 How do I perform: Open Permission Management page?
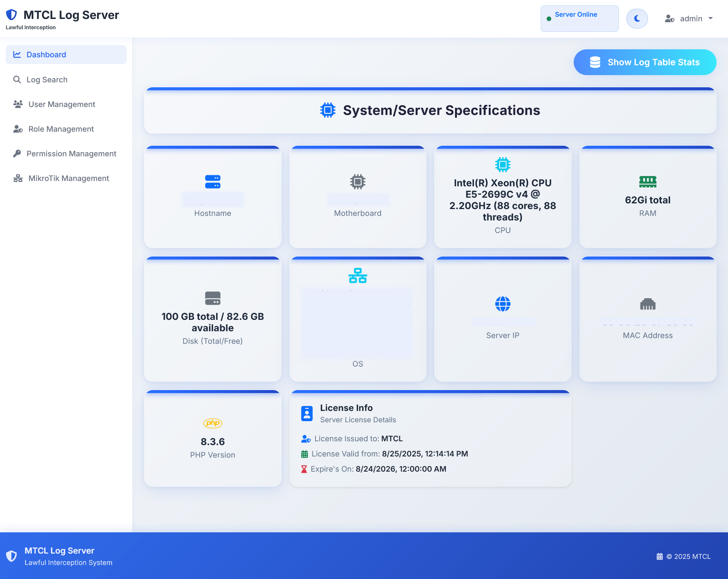71,154
